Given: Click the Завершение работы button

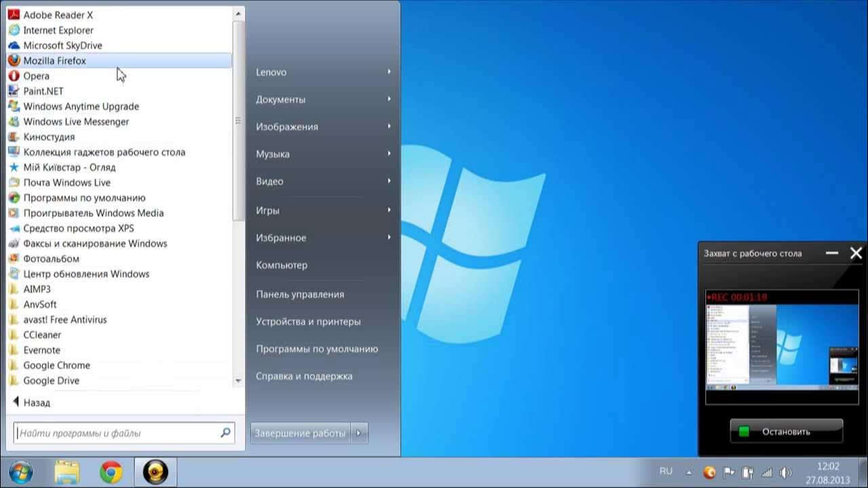Looking at the screenshot, I should tap(300, 433).
